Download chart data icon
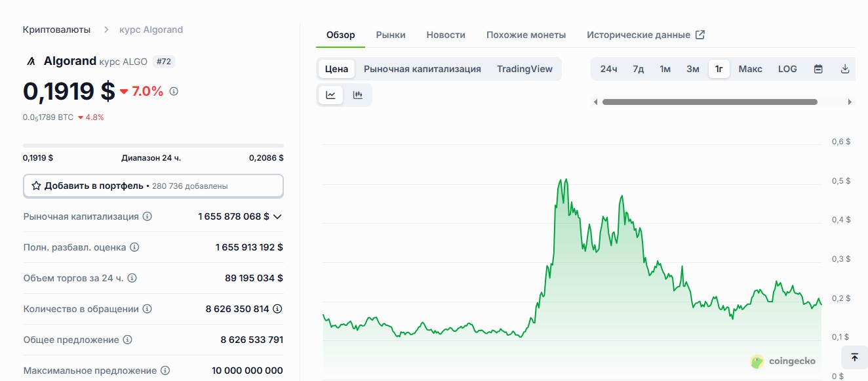This screenshot has height=381, width=868. pyautogui.click(x=845, y=69)
